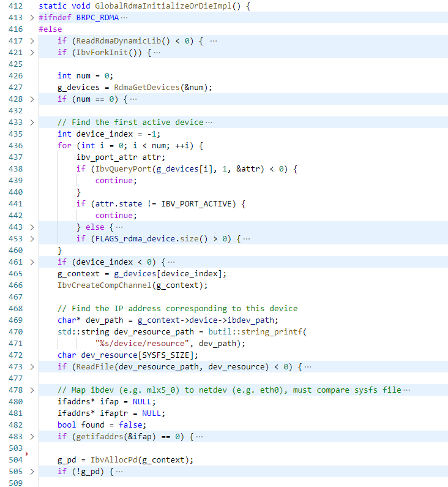
Task: Click device_index on the declaration line
Action: [104, 134]
